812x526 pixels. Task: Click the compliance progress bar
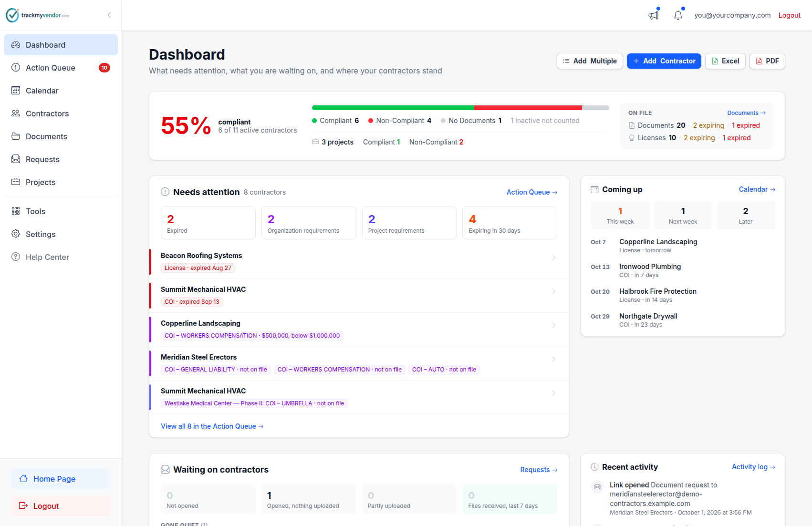click(x=460, y=108)
